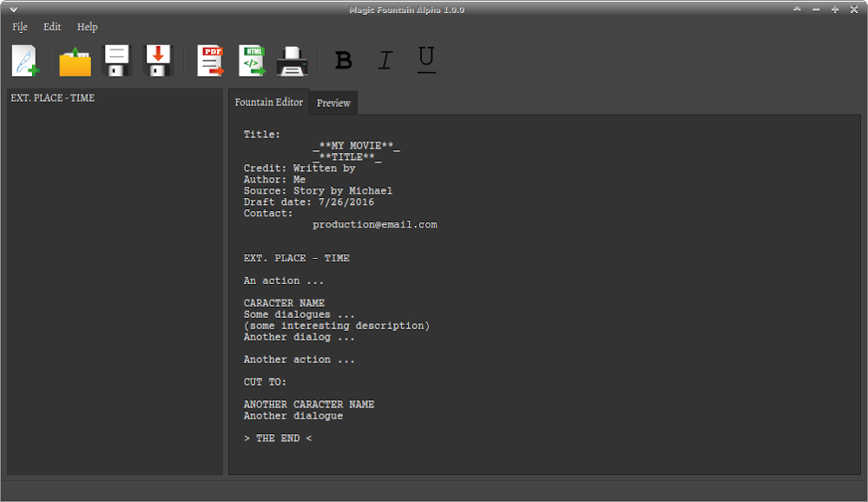Viewport: 868px width, 502px height.
Task: Close the Magic Fountain window
Action: [854, 10]
